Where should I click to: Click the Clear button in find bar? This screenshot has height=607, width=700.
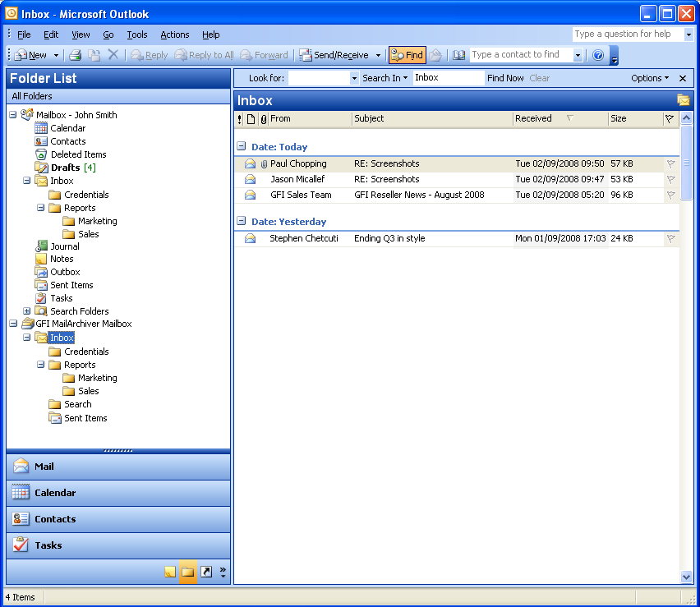click(x=539, y=78)
